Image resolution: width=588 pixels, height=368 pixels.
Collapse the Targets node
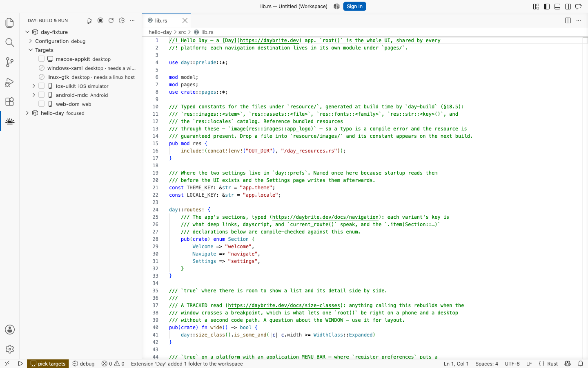tap(31, 50)
